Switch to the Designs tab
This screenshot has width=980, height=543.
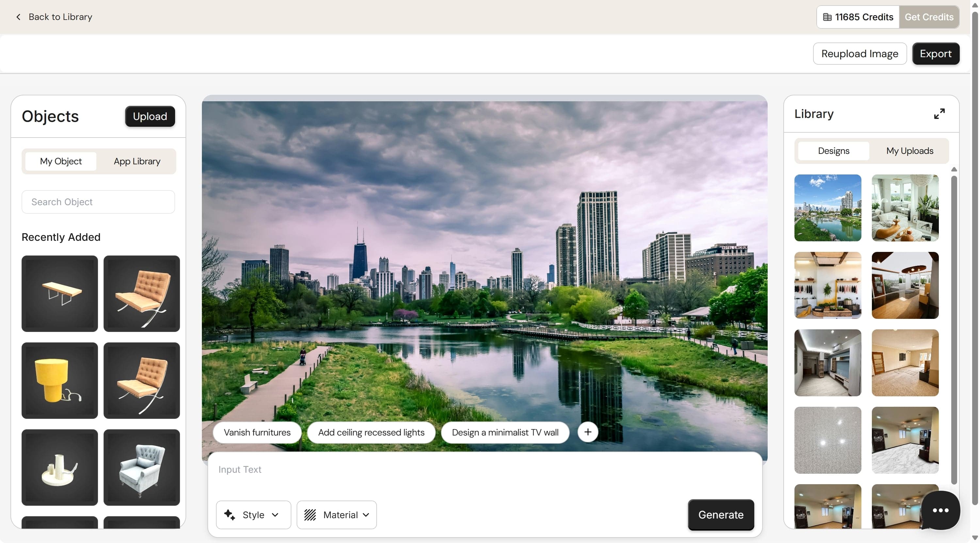(833, 151)
